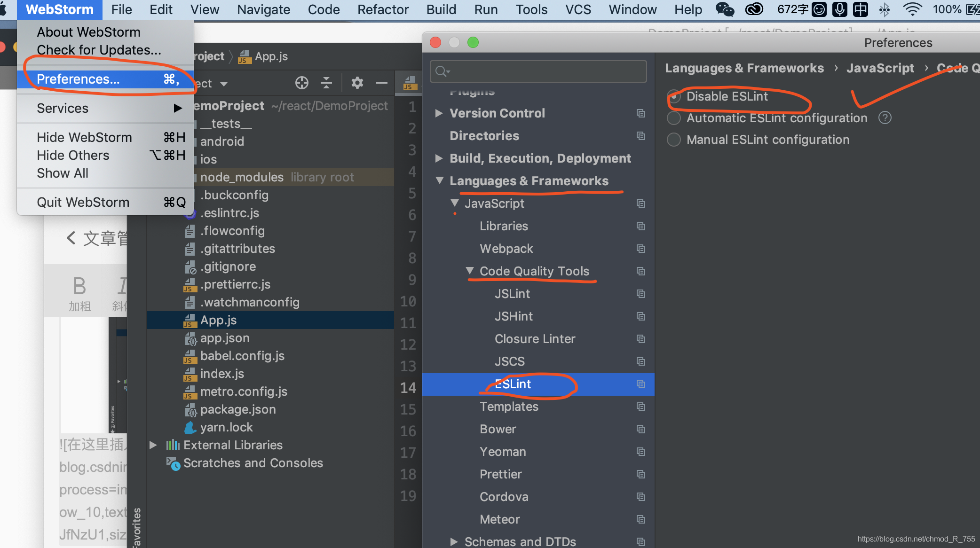Click the Preferences search field
Image resolution: width=980 pixels, height=548 pixels.
click(538, 71)
